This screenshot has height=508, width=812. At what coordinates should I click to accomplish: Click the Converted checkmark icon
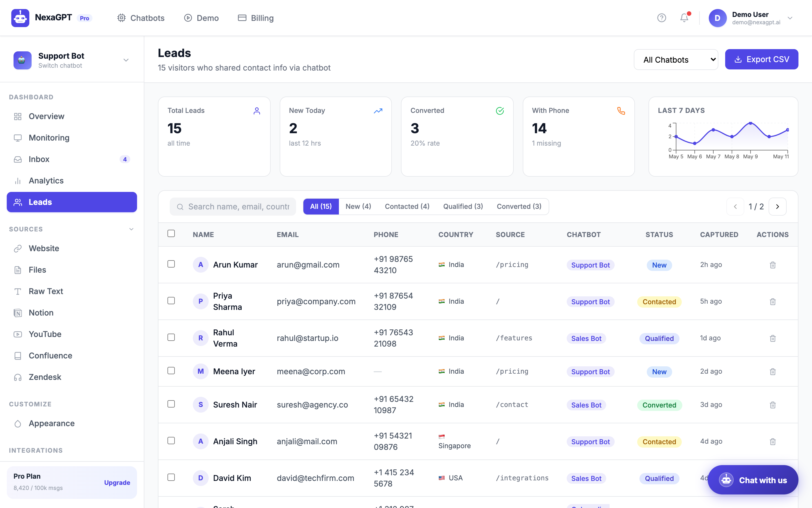(x=500, y=111)
